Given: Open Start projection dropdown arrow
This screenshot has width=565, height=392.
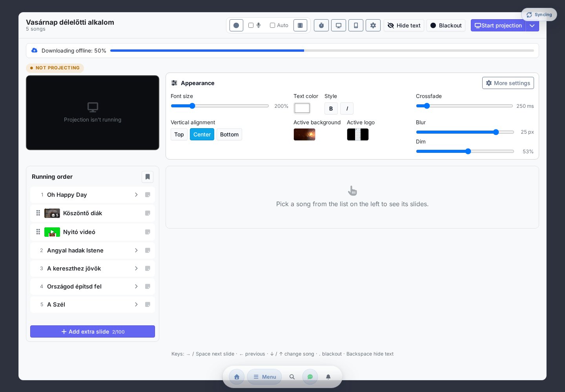Looking at the screenshot, I should [x=532, y=25].
